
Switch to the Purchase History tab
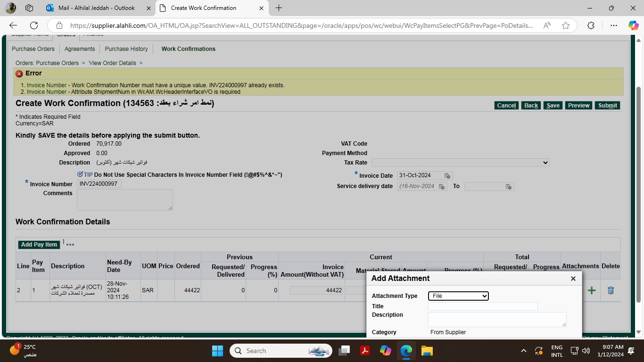point(126,49)
